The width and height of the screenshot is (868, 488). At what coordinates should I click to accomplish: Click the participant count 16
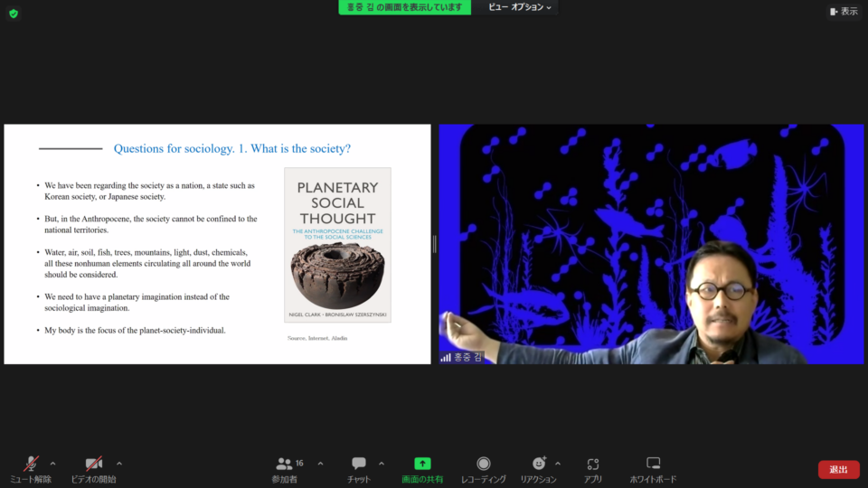pos(299,463)
